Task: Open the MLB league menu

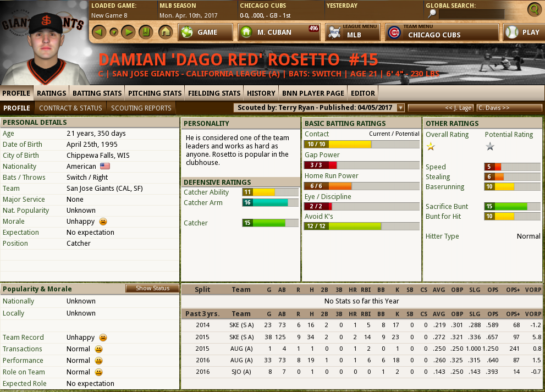Action: (x=353, y=32)
